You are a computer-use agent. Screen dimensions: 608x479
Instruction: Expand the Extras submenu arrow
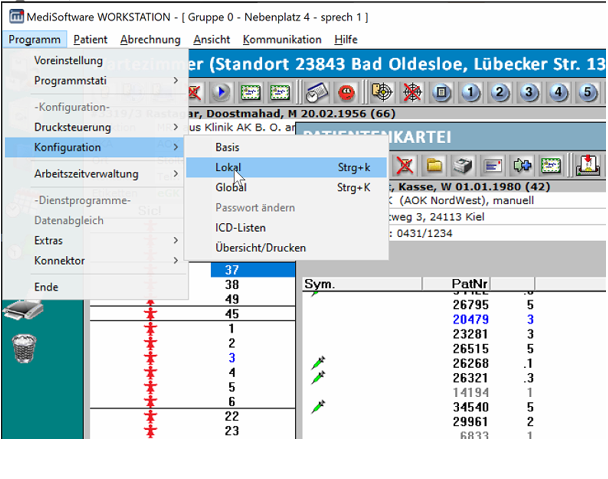(x=176, y=240)
